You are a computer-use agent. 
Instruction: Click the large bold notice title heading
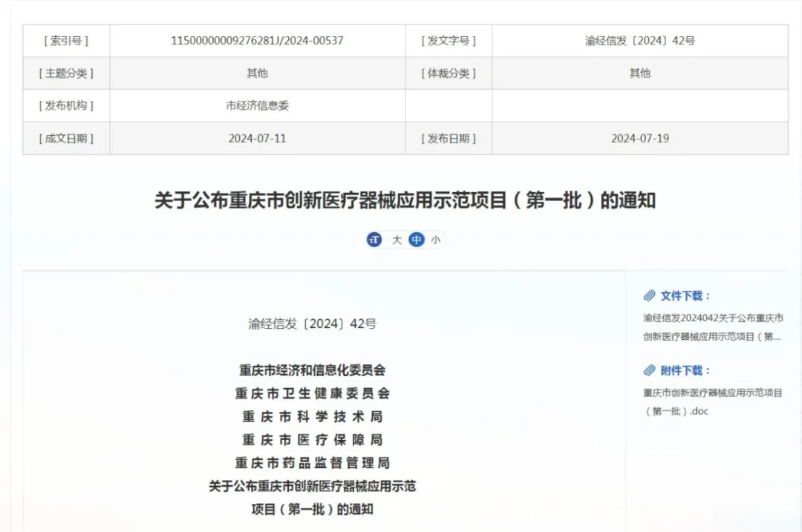click(x=405, y=200)
